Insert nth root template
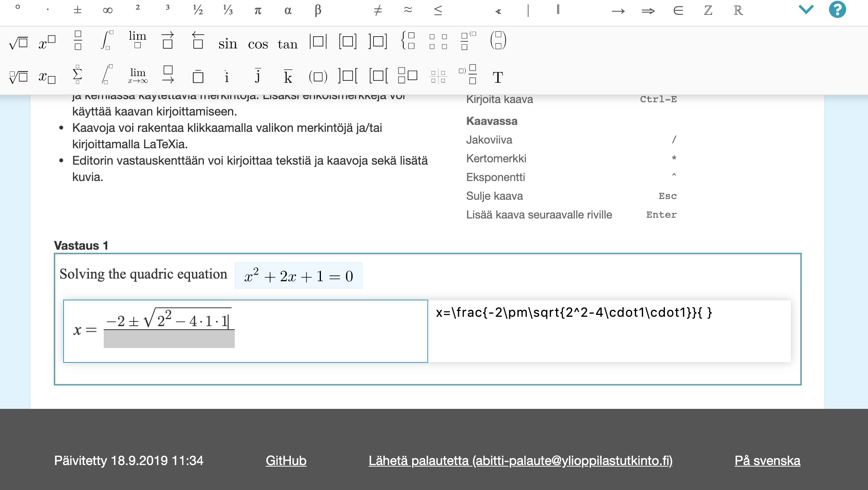 tap(18, 76)
